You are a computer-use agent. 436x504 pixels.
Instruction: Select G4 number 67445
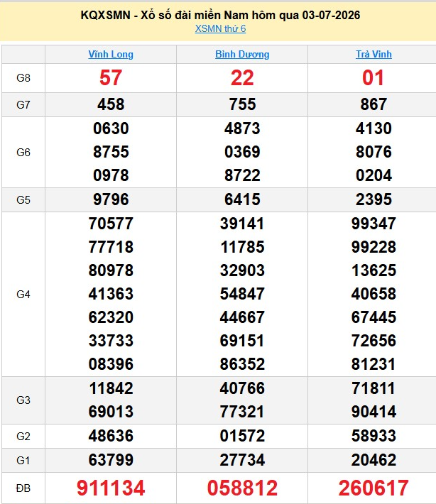point(374,317)
